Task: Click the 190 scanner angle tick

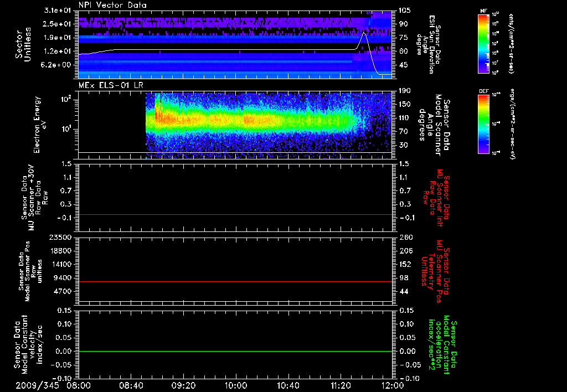Action: 404,91
